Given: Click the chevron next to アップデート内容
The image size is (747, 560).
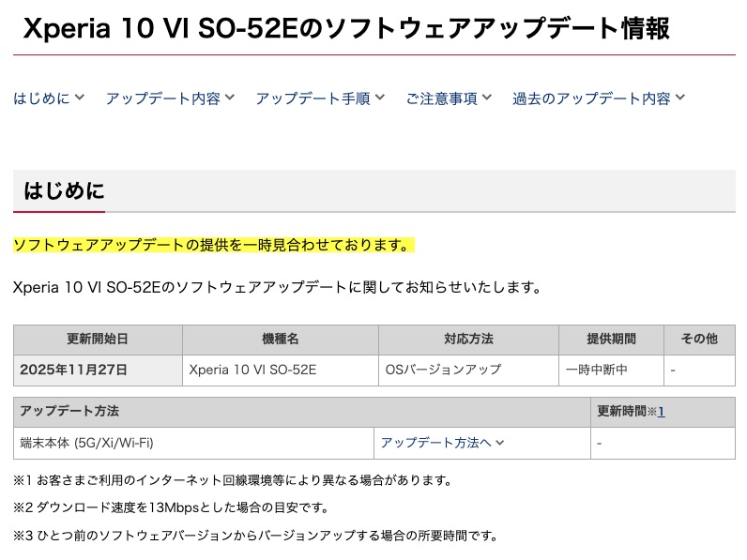Looking at the screenshot, I should click(x=230, y=98).
